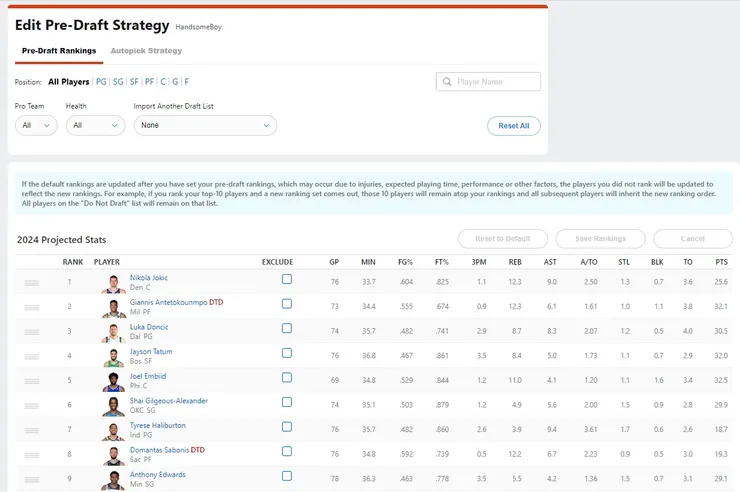Viewport: 740px width, 492px height.
Task: Grab the drag handle for Shai Gilgeous-Alexander
Action: pos(32,405)
